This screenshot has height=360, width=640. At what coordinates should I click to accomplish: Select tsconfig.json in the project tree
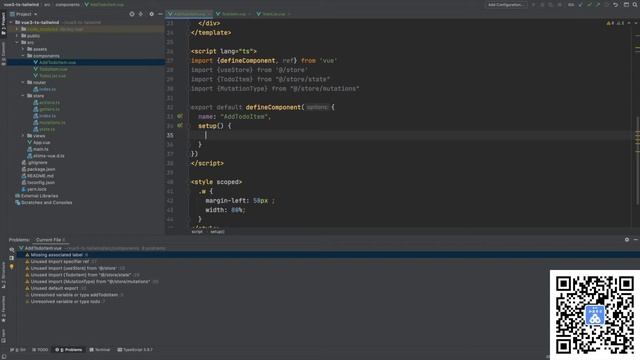click(41, 182)
